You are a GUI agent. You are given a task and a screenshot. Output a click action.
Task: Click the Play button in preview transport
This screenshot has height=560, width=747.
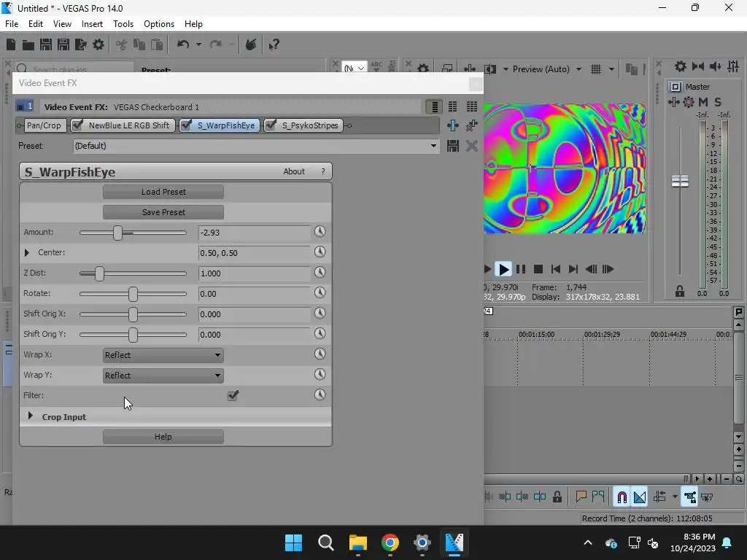click(503, 269)
